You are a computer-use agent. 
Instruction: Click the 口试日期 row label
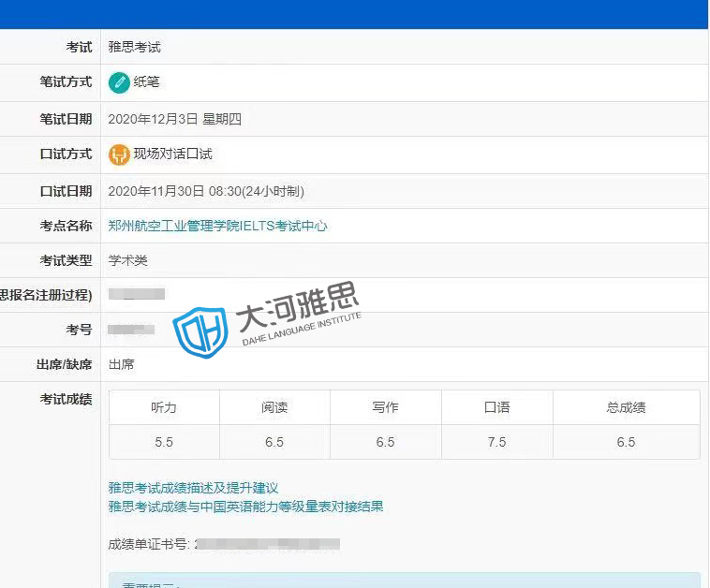point(67,191)
